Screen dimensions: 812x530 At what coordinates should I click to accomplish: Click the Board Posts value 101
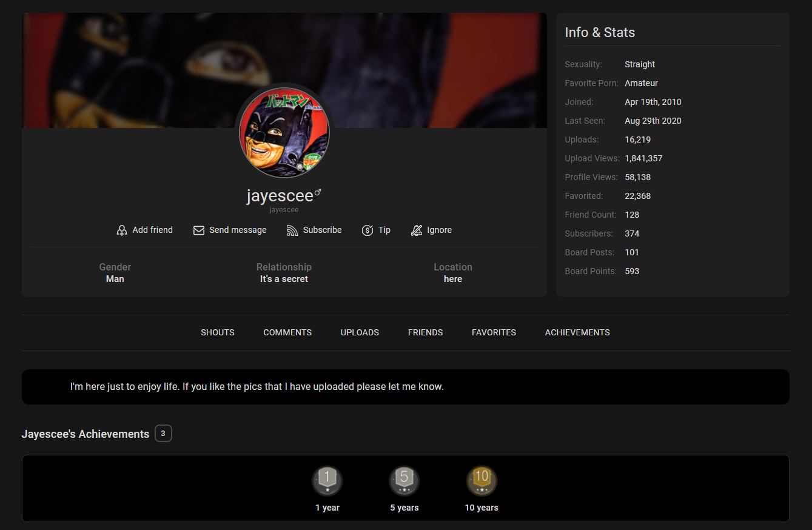pos(632,252)
